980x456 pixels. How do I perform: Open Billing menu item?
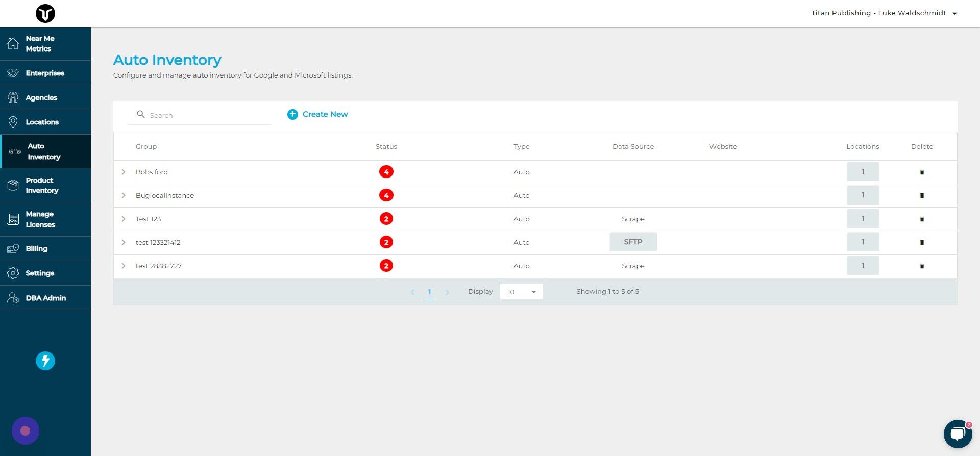pyautogui.click(x=45, y=248)
